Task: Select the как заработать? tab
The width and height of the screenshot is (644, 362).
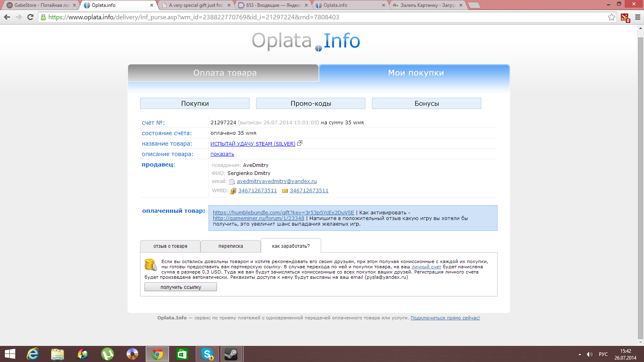Action: 291,246
